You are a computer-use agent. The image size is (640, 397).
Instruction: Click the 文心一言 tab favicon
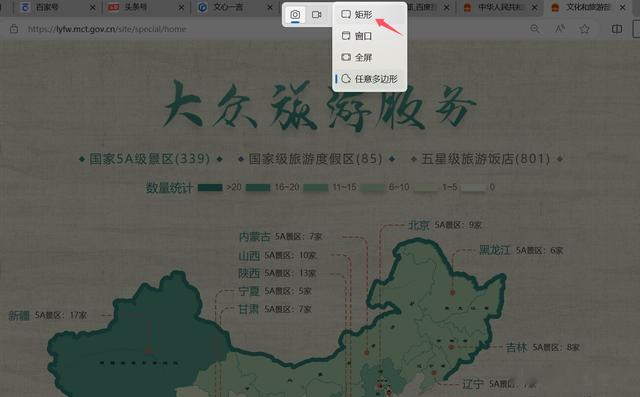click(202, 7)
